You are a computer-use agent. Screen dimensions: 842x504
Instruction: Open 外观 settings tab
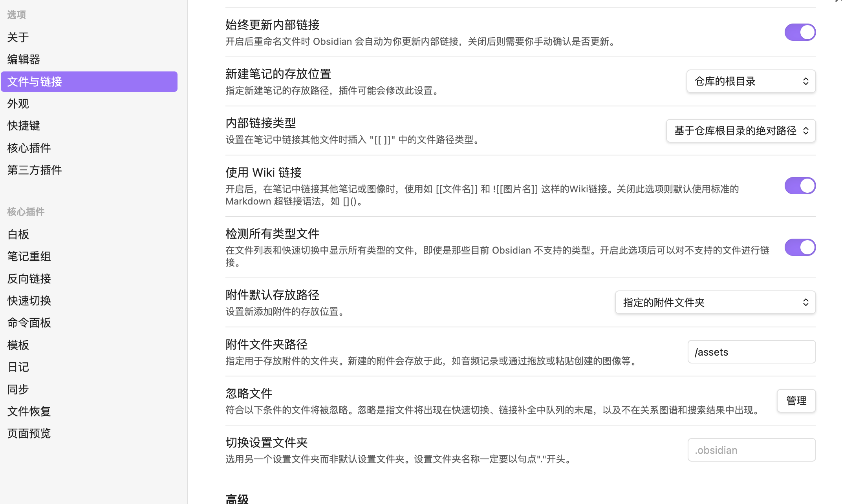tap(89, 104)
